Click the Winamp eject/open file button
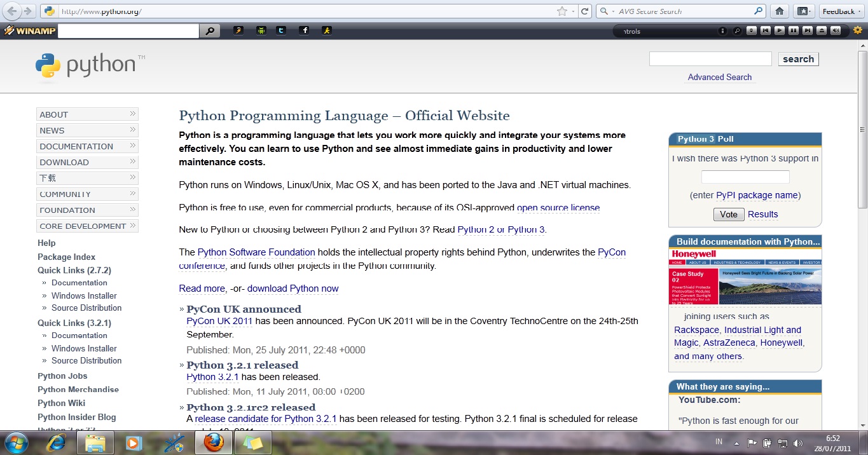The width and height of the screenshot is (868, 455). [x=822, y=31]
